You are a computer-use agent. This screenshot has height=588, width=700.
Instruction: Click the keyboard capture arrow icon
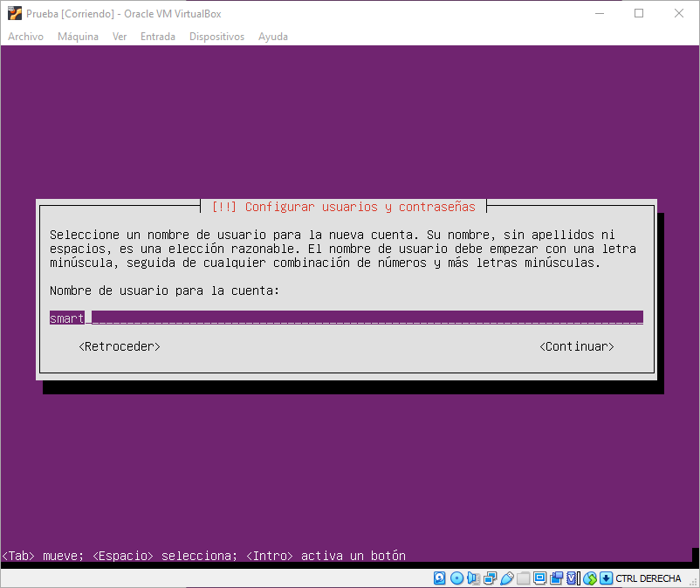pyautogui.click(x=606, y=578)
